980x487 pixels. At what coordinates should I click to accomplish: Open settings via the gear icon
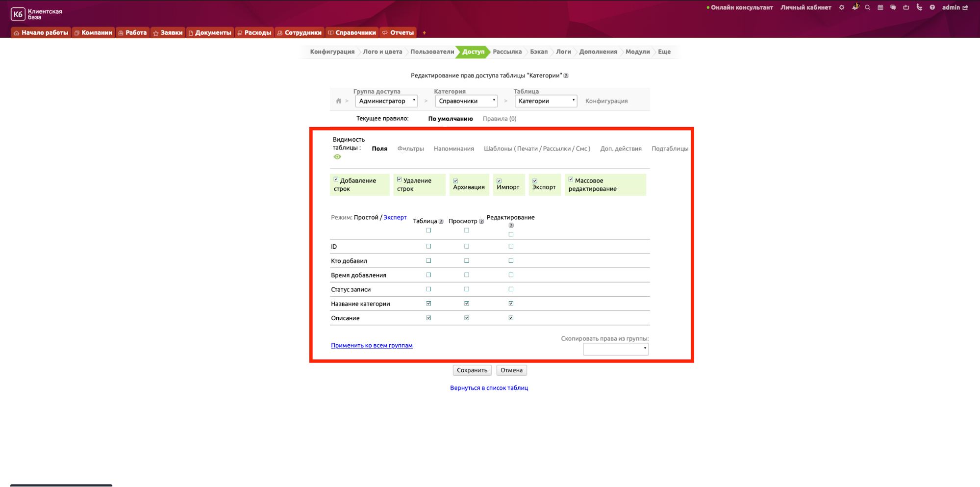point(842,7)
